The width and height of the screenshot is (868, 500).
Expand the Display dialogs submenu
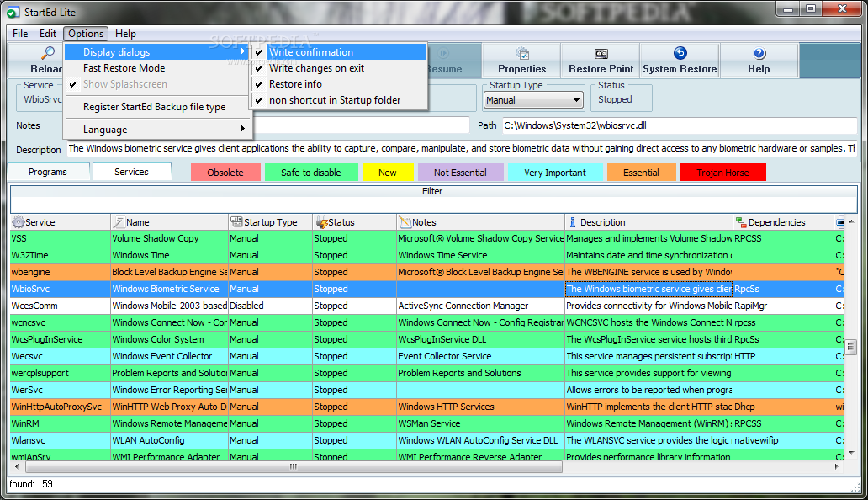156,52
